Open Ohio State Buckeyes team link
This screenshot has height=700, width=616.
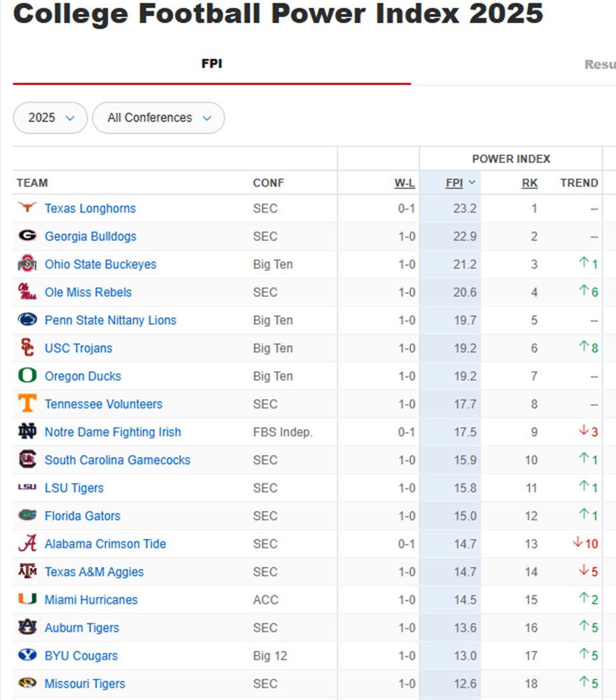tap(100, 264)
